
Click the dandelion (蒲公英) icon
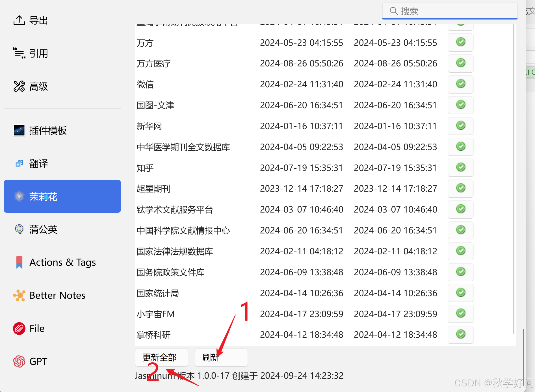(19, 229)
